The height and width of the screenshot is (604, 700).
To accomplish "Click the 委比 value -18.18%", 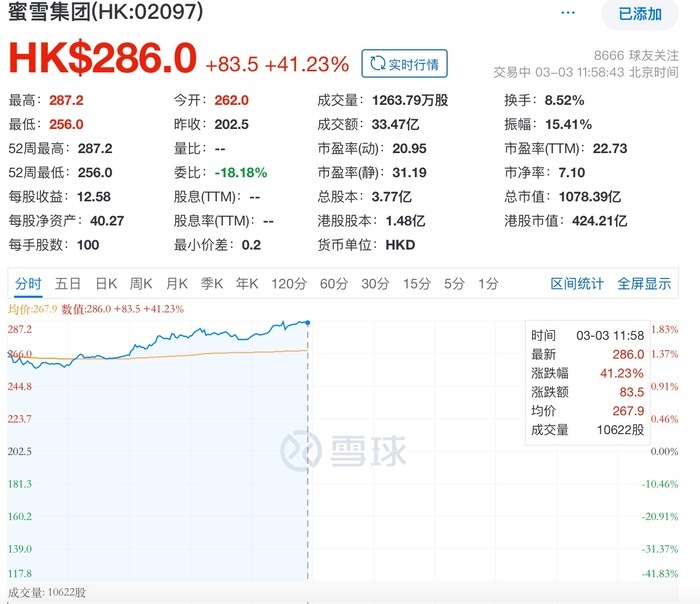I will coord(241,173).
